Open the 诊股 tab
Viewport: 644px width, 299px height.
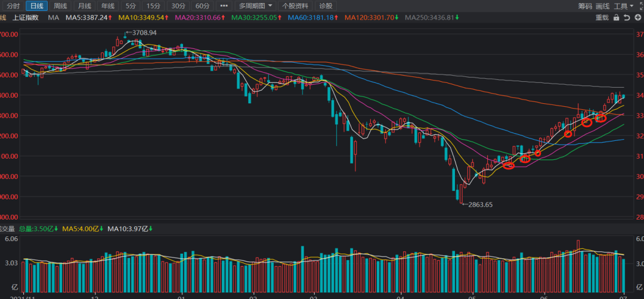tap(325, 6)
